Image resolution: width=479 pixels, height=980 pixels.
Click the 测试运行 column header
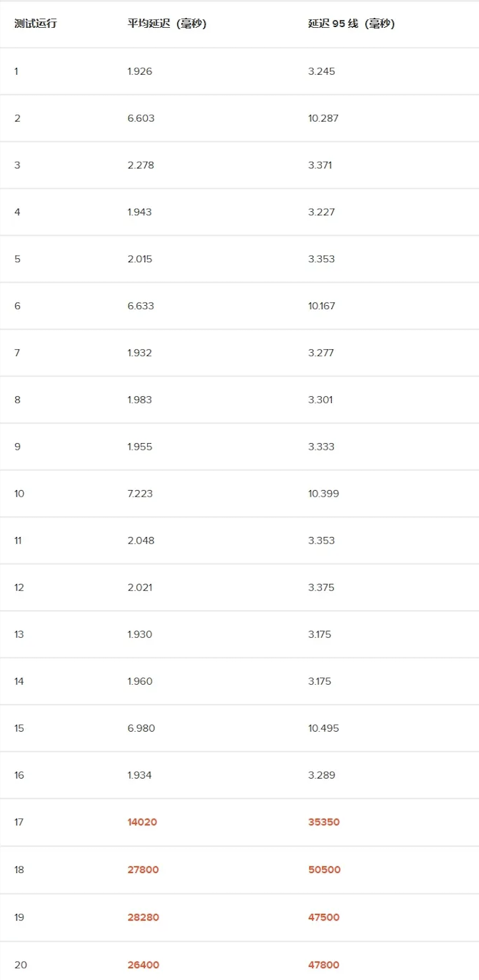click(36, 24)
